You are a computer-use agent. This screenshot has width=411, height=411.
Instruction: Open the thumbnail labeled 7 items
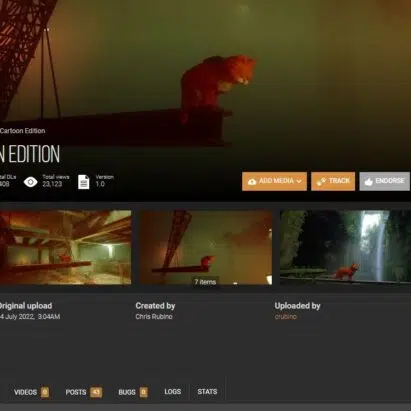(205, 247)
